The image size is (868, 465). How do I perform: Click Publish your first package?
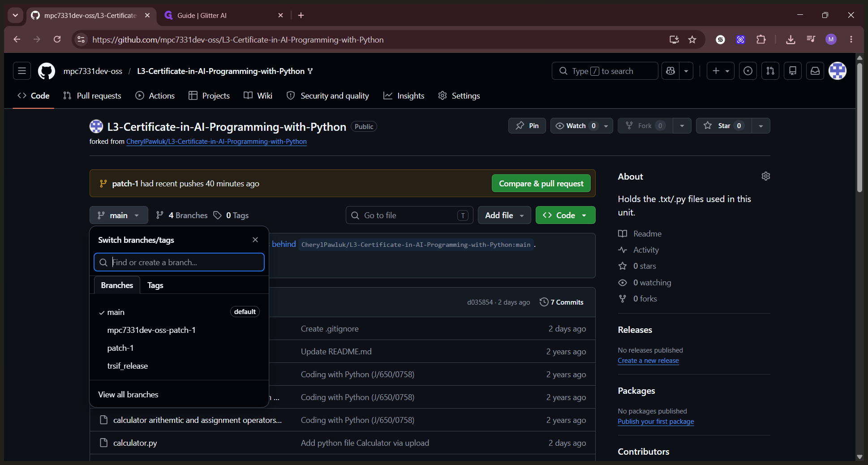(656, 422)
